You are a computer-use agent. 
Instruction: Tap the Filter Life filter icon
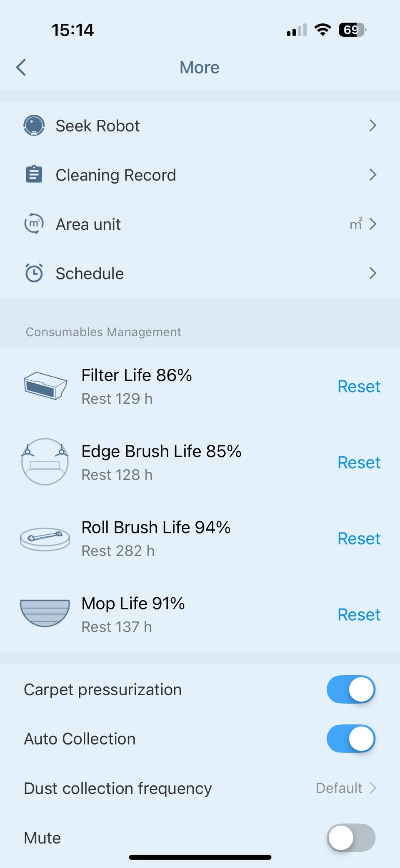[45, 386]
